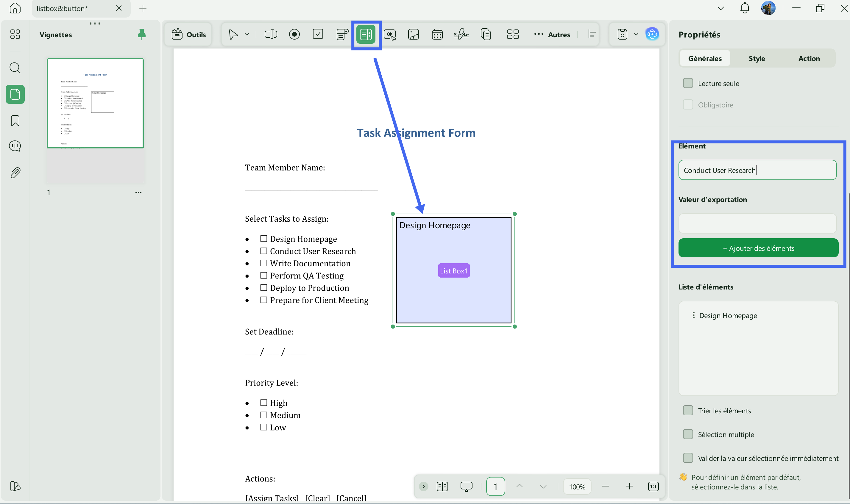Enable Sélection multiple checkbox

tap(688, 434)
